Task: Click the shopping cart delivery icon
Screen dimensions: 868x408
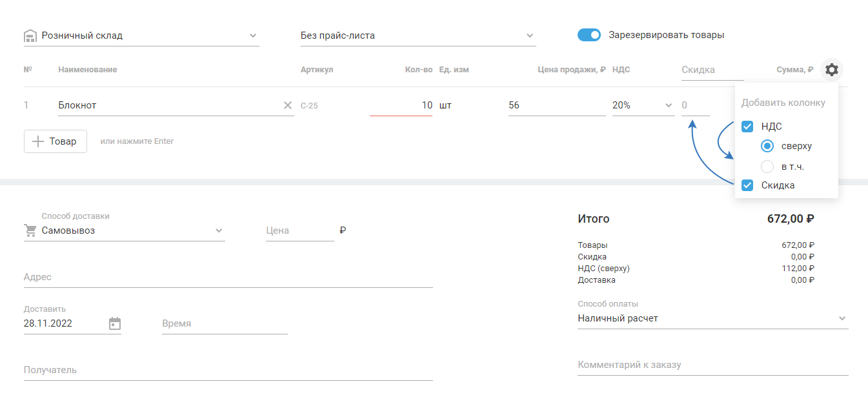Action: (x=30, y=230)
